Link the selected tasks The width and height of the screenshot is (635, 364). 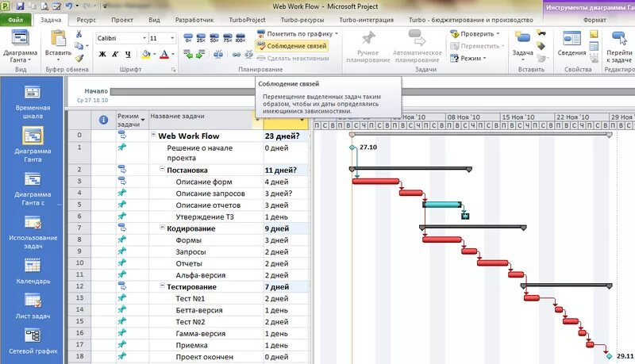pyautogui.click(x=236, y=55)
